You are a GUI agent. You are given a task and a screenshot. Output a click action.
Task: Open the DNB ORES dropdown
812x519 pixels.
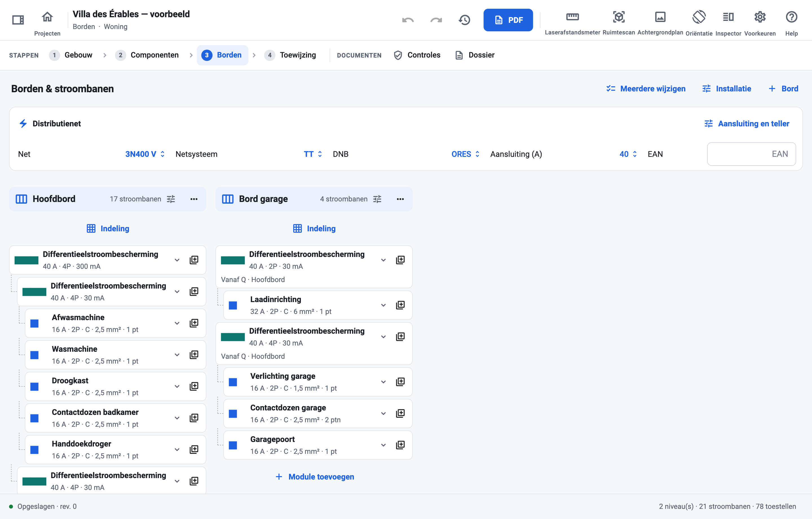tap(465, 154)
